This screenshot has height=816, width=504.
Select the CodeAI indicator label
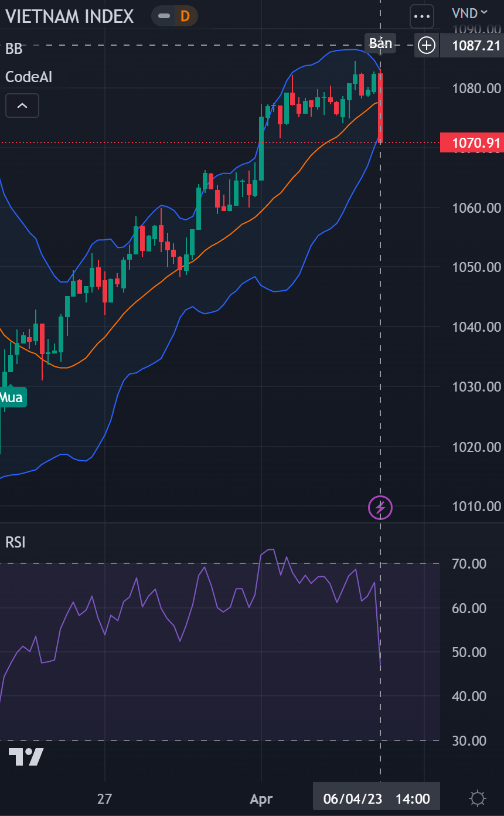[29, 77]
